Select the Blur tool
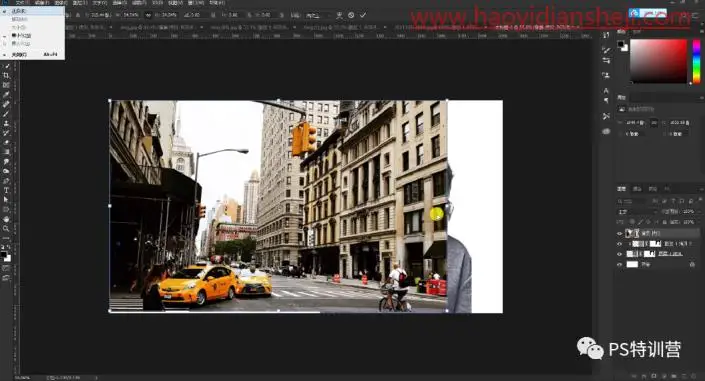 7,161
